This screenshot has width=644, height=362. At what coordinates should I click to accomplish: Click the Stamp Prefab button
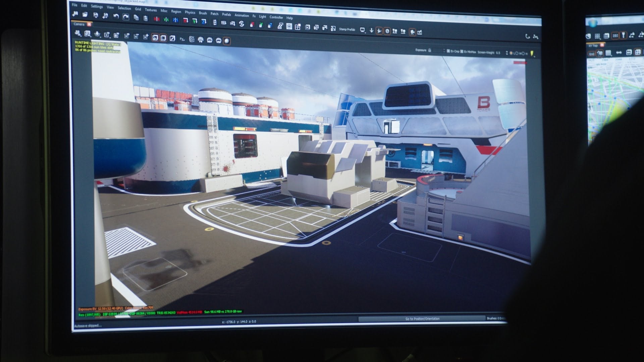click(347, 29)
